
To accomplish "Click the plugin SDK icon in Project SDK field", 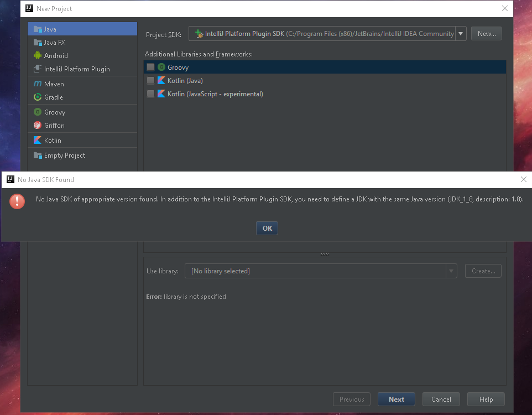I will (199, 34).
